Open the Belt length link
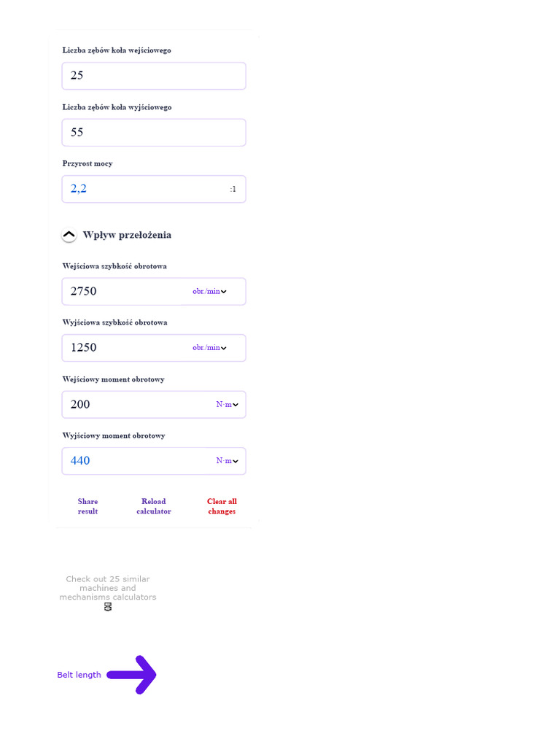 [79, 675]
